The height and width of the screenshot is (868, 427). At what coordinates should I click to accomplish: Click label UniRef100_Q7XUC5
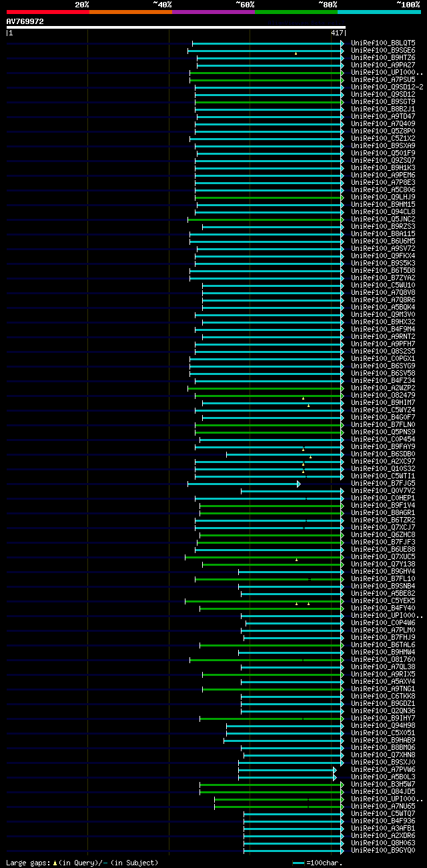383,556
